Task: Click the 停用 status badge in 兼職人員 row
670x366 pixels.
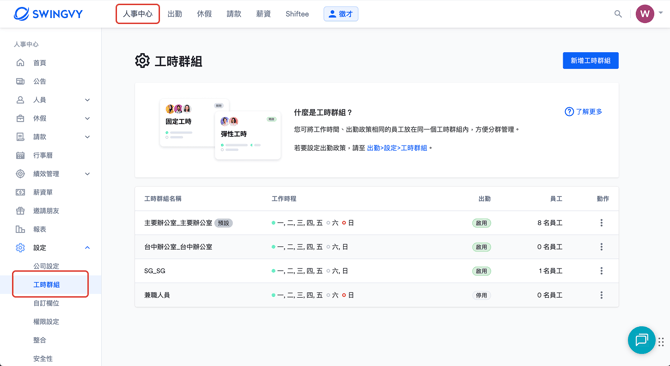Action: click(482, 295)
